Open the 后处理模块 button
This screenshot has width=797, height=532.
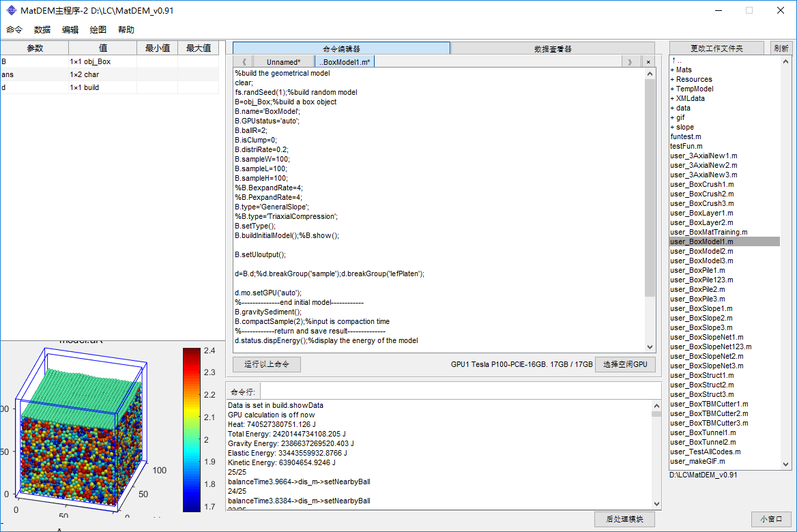pyautogui.click(x=624, y=519)
